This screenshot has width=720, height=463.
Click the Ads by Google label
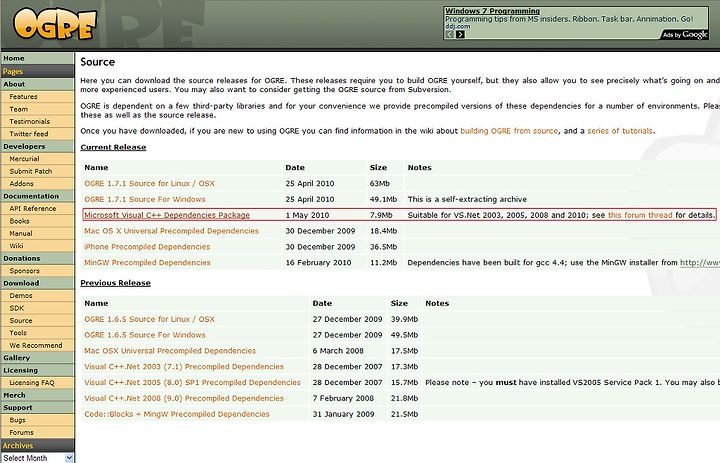(685, 34)
